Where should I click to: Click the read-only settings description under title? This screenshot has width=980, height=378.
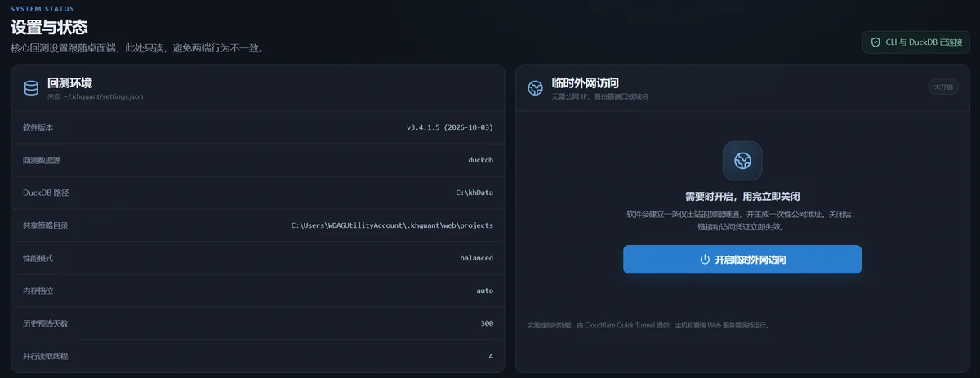click(x=137, y=48)
